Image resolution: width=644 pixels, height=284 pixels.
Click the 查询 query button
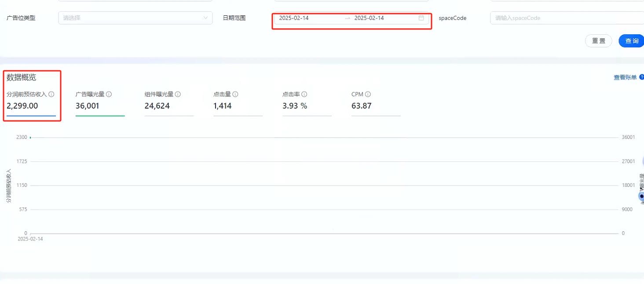click(631, 41)
